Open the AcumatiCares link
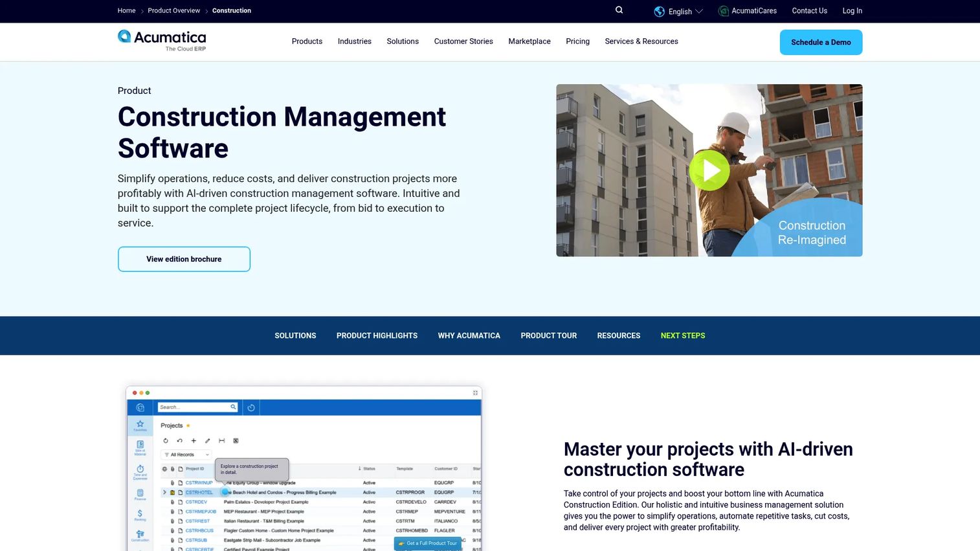The width and height of the screenshot is (980, 551). click(754, 11)
